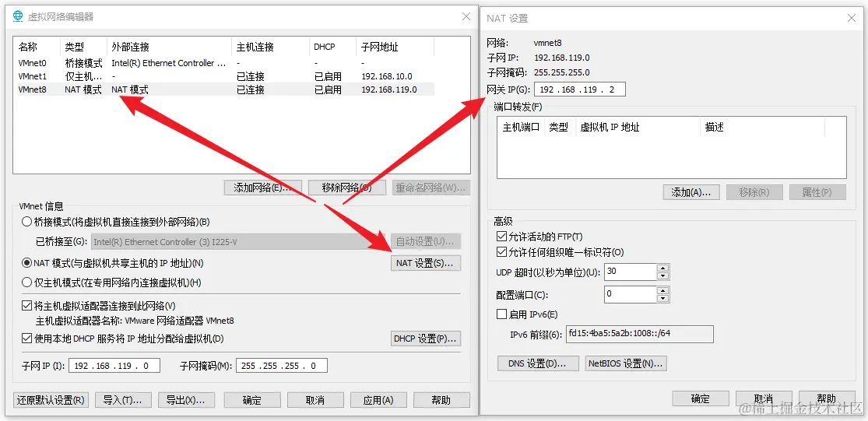This screenshot has width=868, height=421.
Task: Click 应用 button in network editor
Action: (x=378, y=400)
